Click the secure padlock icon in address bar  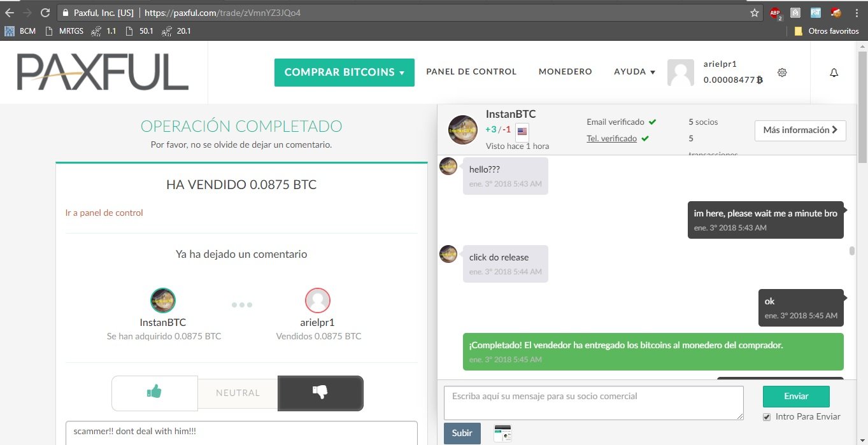click(65, 12)
